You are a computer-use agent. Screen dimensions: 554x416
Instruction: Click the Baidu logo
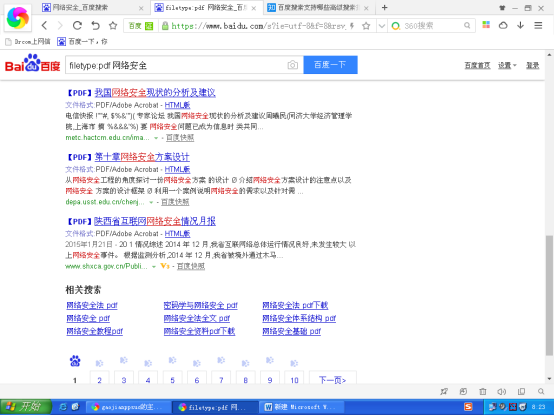click(33, 63)
